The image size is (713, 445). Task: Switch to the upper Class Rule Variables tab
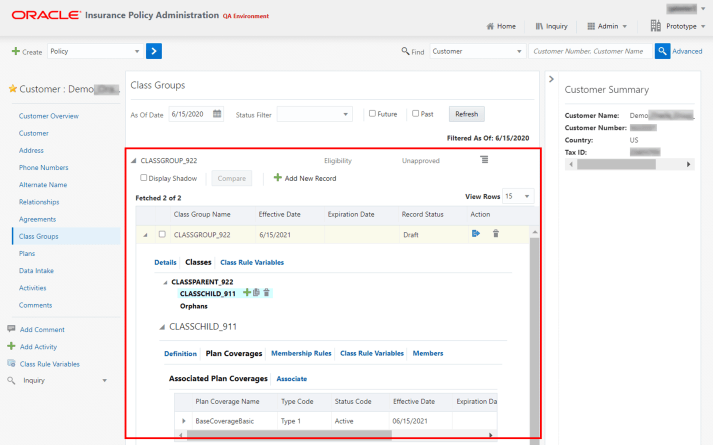tap(252, 262)
